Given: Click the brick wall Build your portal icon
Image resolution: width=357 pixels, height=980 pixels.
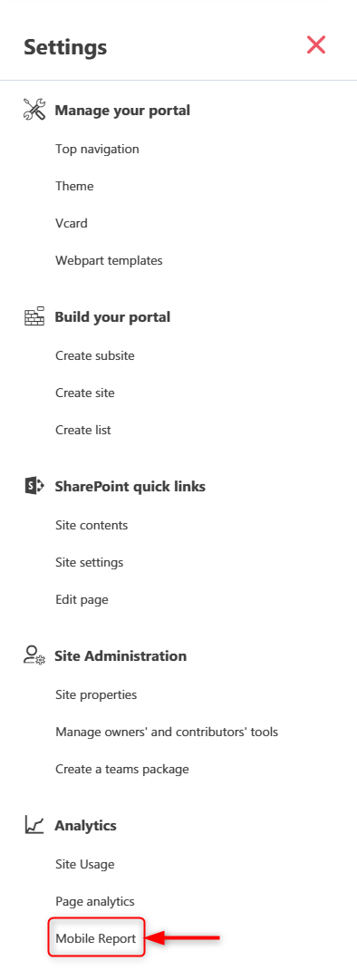Looking at the screenshot, I should tap(34, 316).
